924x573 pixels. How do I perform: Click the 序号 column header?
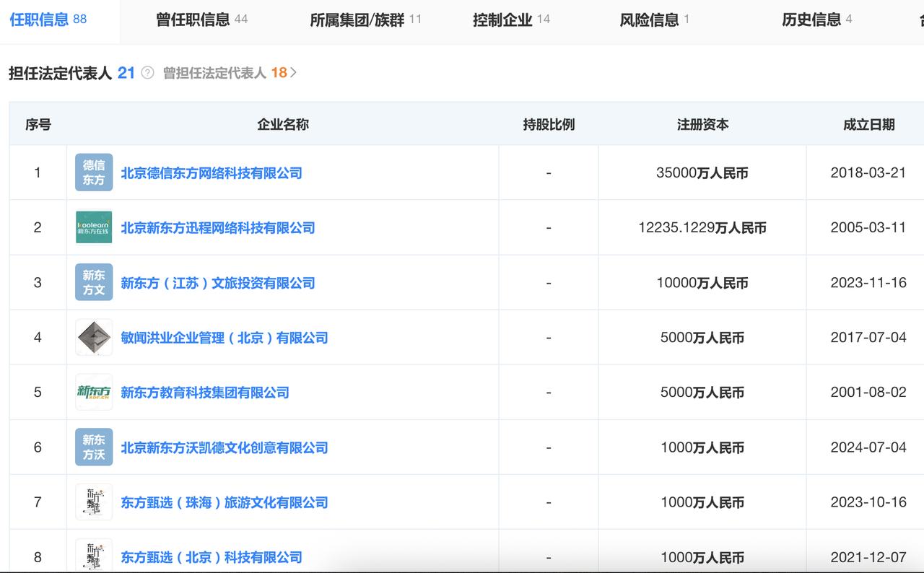pos(38,124)
